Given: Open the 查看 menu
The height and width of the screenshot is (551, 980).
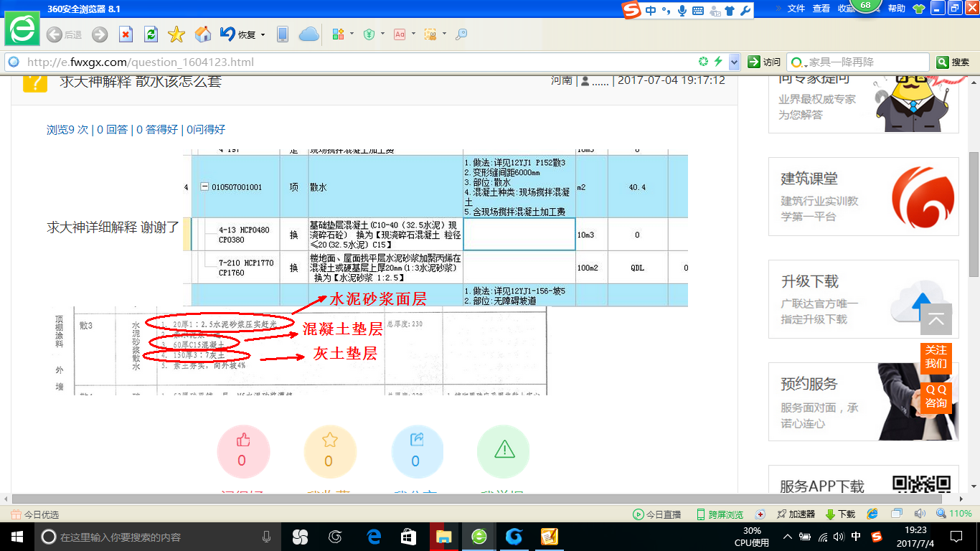Looking at the screenshot, I should coord(821,9).
